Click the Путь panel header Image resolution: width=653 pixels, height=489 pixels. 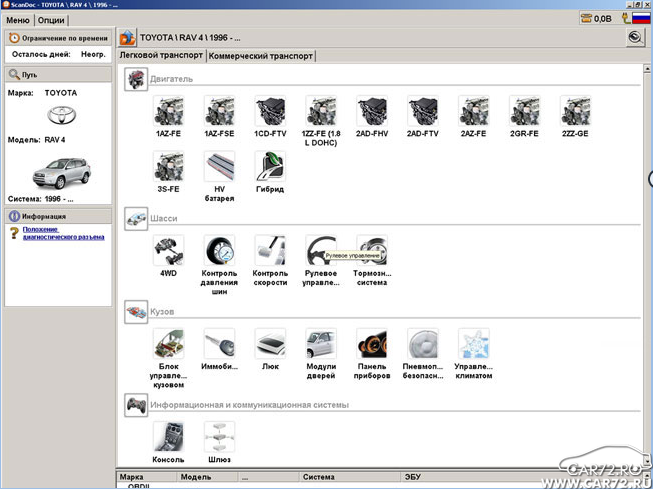[x=58, y=75]
